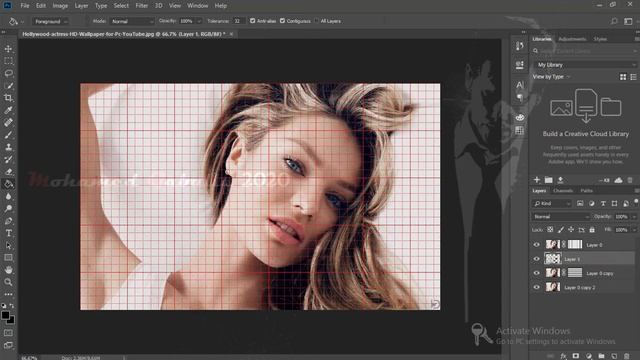This screenshot has width=640, height=360.
Task: Select the Rectangle shape tool
Action: [x=8, y=258]
